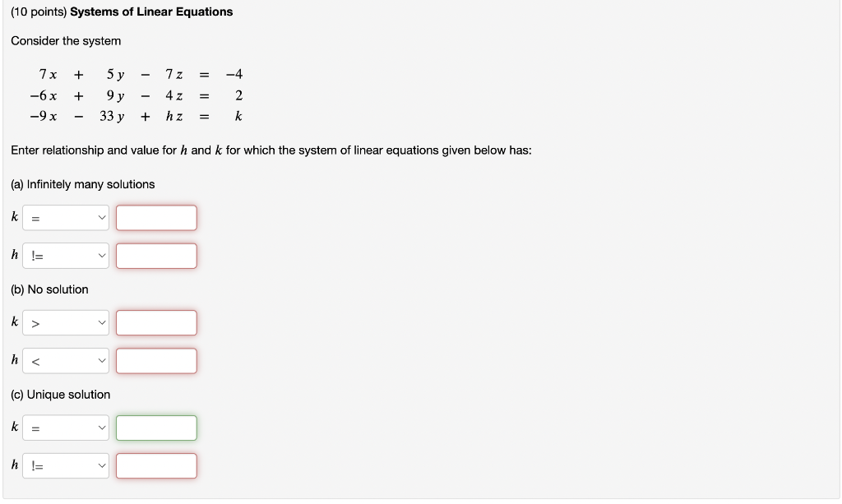
Task: Click the h value input under unique solution
Action: (x=156, y=465)
